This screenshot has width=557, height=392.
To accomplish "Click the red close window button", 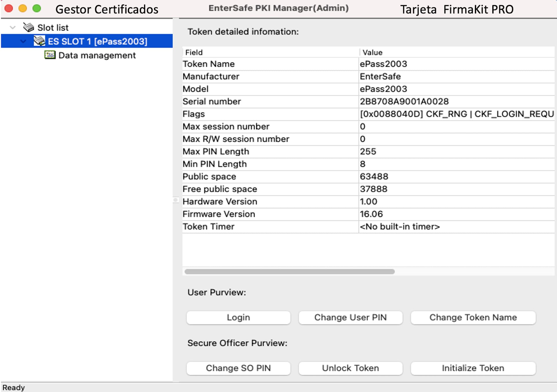I will click(x=9, y=8).
